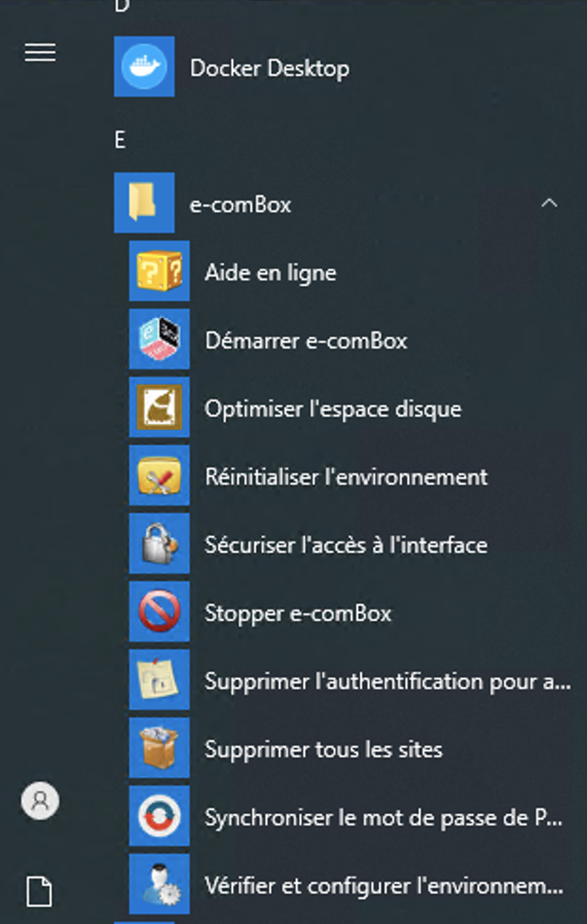Image resolution: width=587 pixels, height=924 pixels.
Task: Click the question block Aide en ligne icon
Action: 159,271
